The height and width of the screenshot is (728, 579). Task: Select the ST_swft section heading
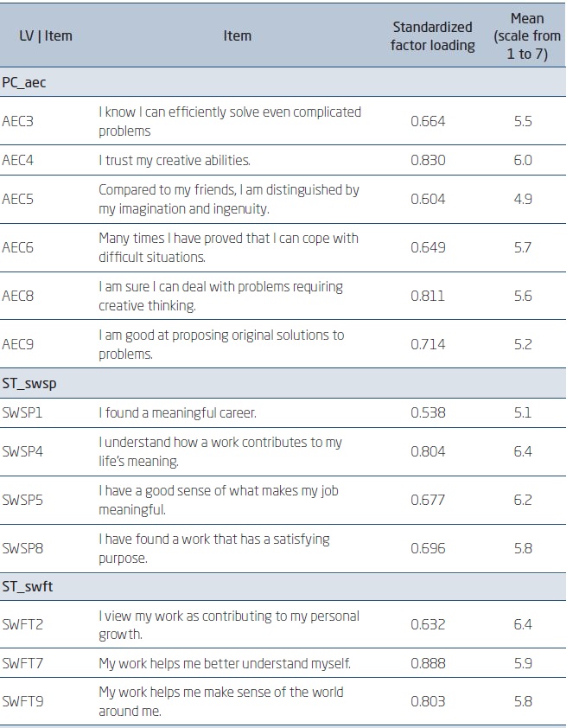[28, 587]
